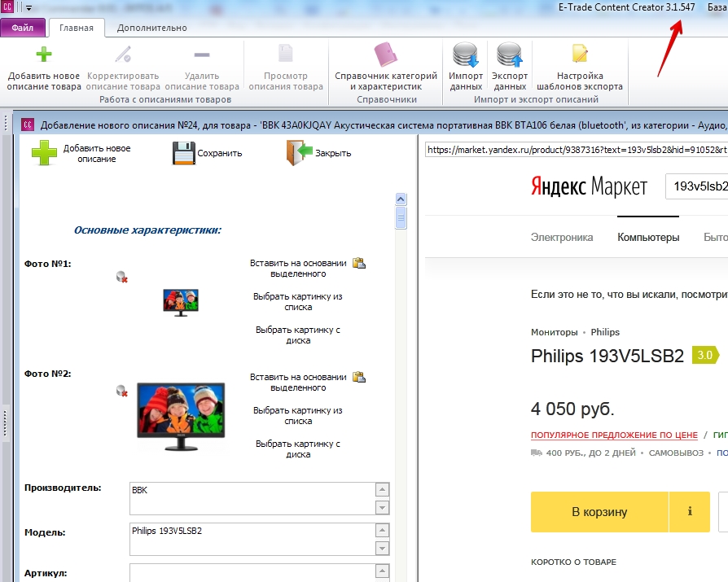728x582 pixels.
Task: Click into the empty Артикул field
Action: (x=252, y=573)
